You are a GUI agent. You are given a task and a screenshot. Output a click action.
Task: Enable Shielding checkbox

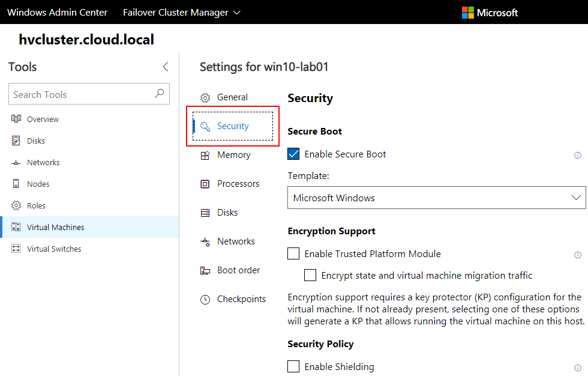click(293, 366)
